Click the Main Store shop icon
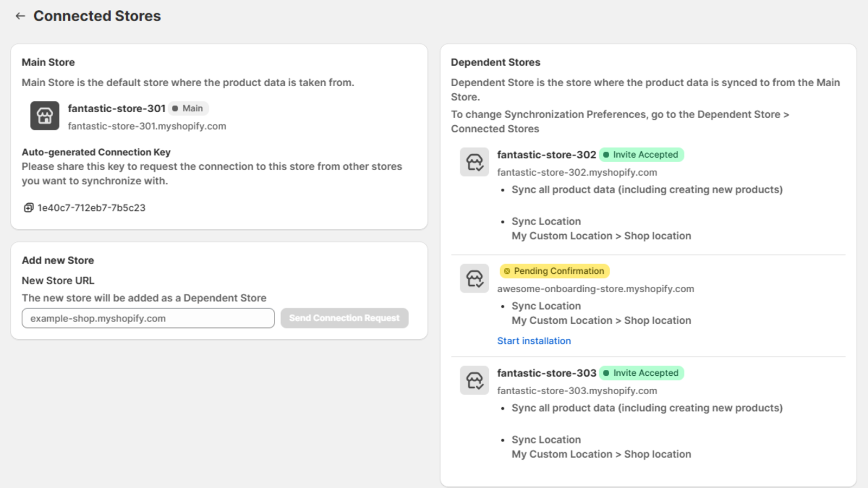 [x=44, y=115]
